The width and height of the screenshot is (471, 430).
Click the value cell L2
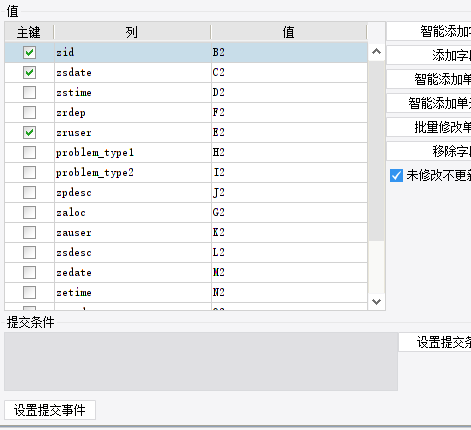click(289, 252)
